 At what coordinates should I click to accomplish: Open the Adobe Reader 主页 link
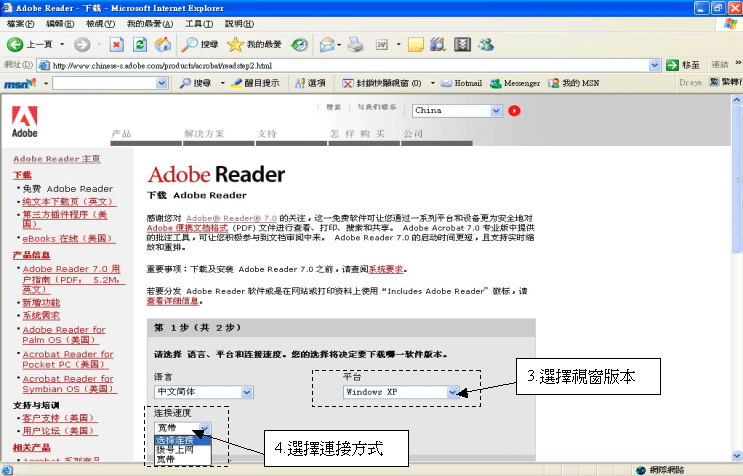(x=57, y=159)
